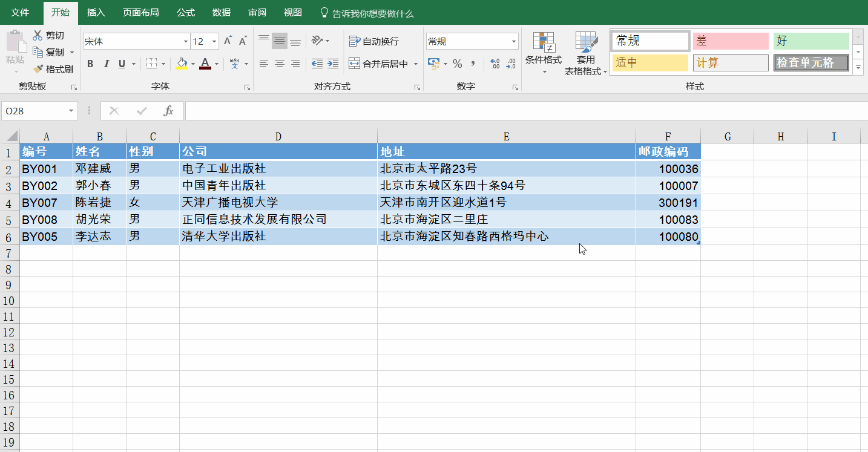Image resolution: width=868 pixels, height=452 pixels.
Task: Align text to bottom
Action: tap(295, 41)
